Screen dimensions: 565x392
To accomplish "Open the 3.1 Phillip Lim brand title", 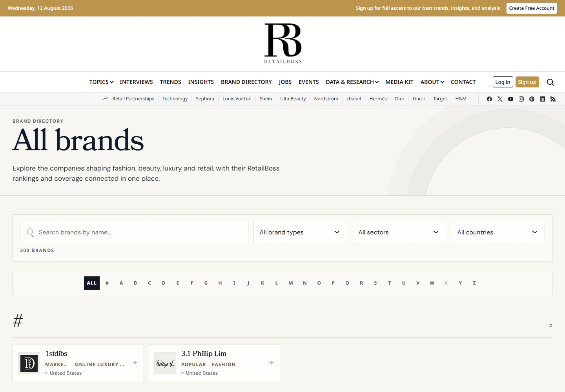I will click(x=204, y=354).
